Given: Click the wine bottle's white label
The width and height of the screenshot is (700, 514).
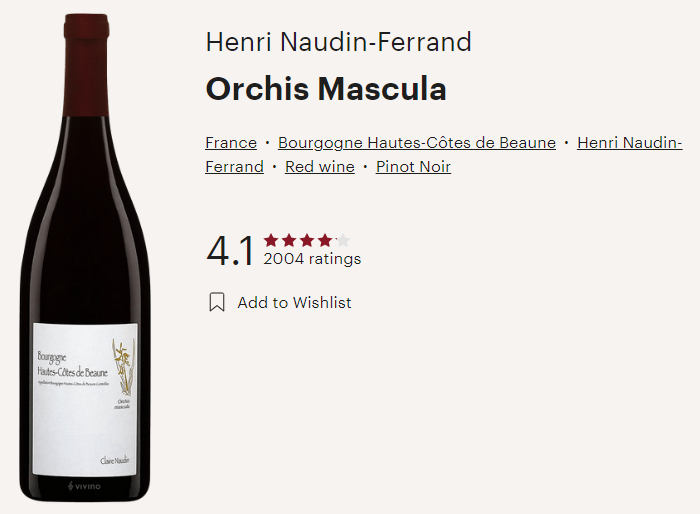Looking at the screenshot, I should pos(85,399).
